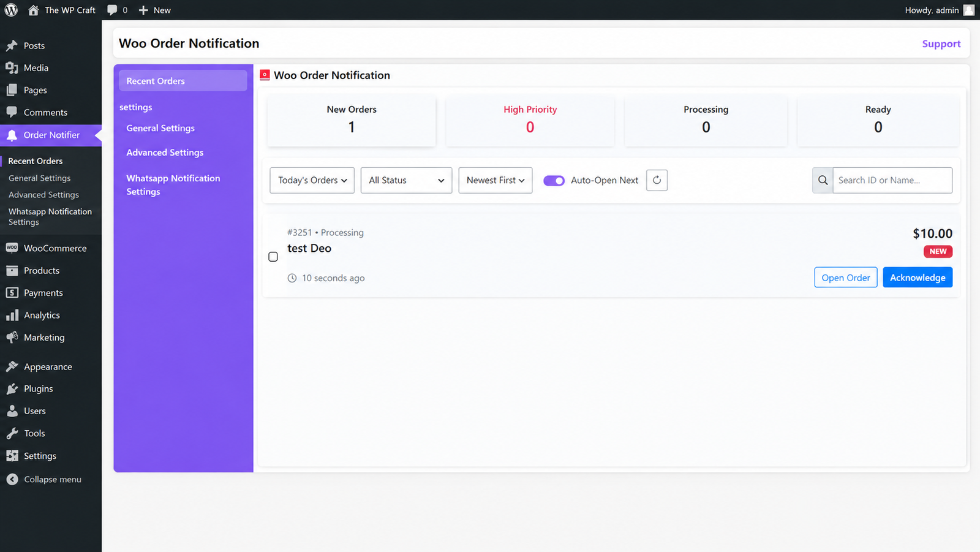
Task: Click New in the admin bar
Action: point(162,10)
